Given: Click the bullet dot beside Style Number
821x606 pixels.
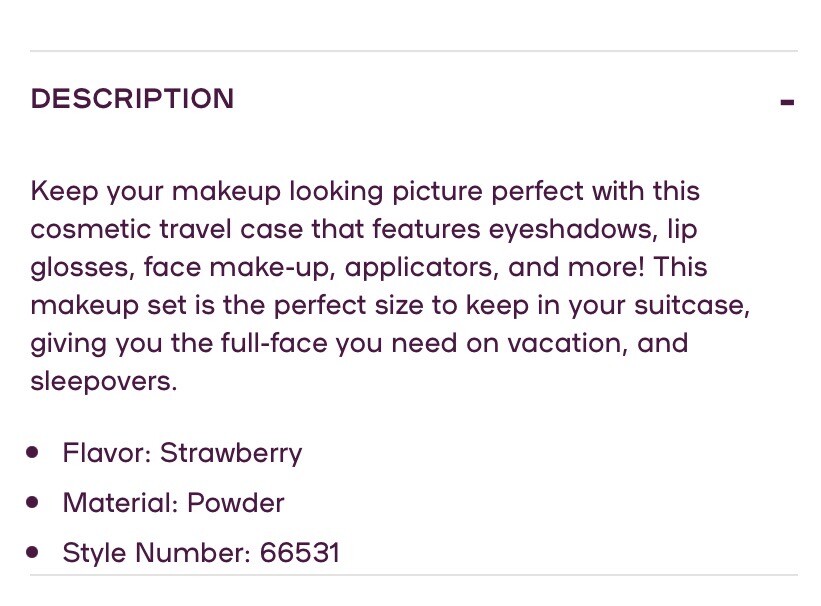Looking at the screenshot, I should click(x=34, y=552).
